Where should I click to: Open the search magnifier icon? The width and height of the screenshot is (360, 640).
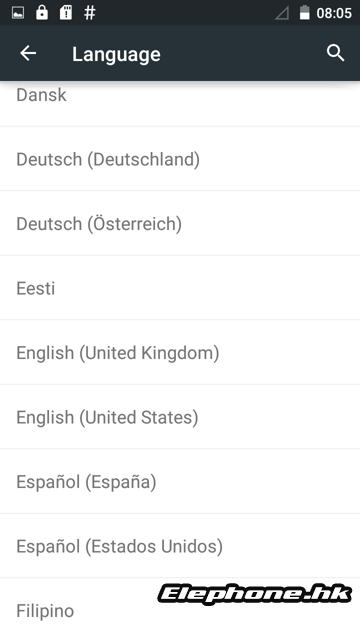[335, 53]
